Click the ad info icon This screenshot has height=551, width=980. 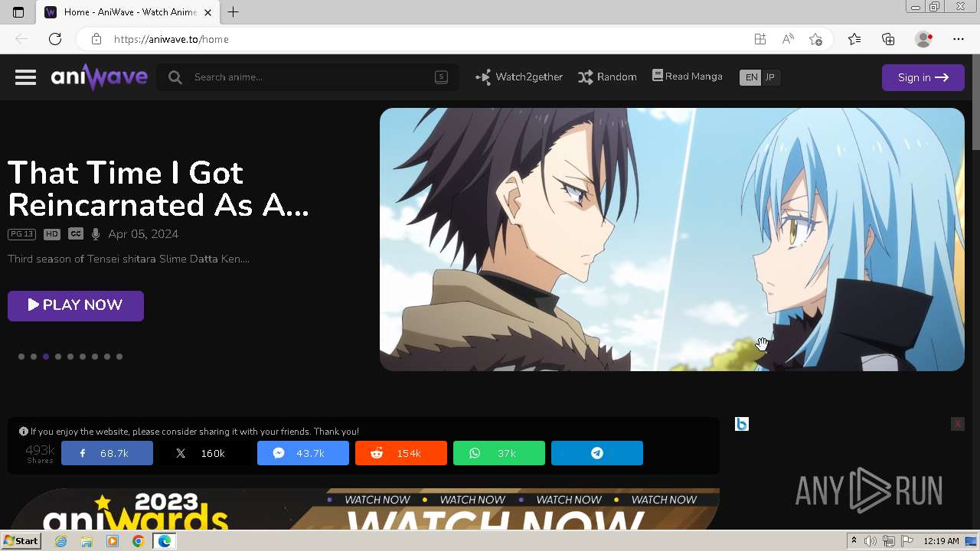(x=742, y=424)
